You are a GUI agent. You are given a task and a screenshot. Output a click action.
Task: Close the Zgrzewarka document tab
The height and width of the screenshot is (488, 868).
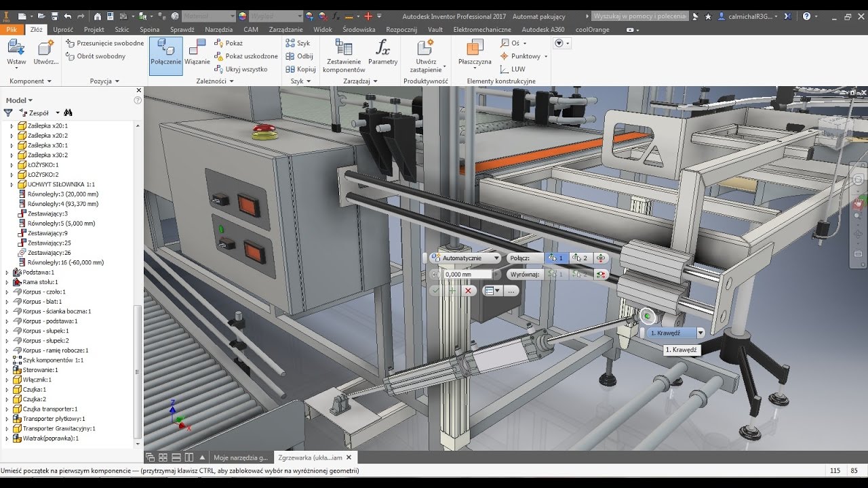click(x=349, y=457)
